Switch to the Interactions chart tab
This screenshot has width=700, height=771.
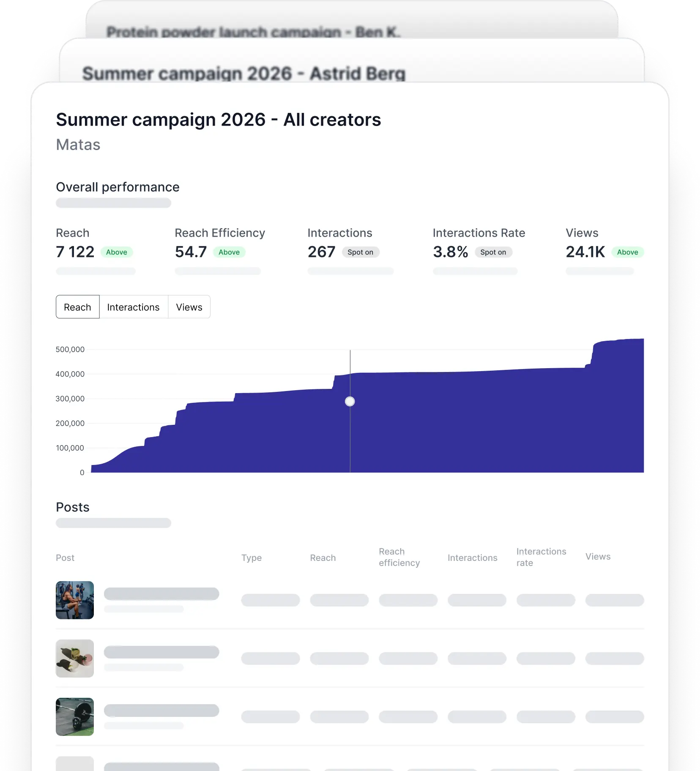click(x=134, y=307)
